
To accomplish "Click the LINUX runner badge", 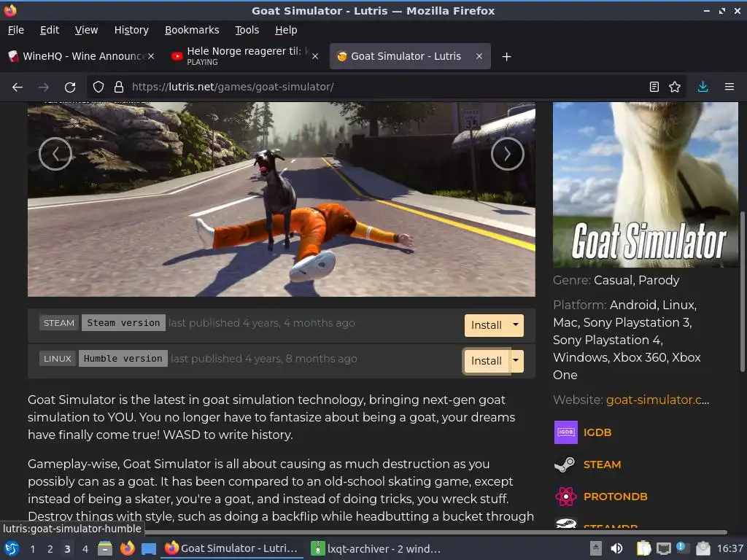I will tap(58, 359).
